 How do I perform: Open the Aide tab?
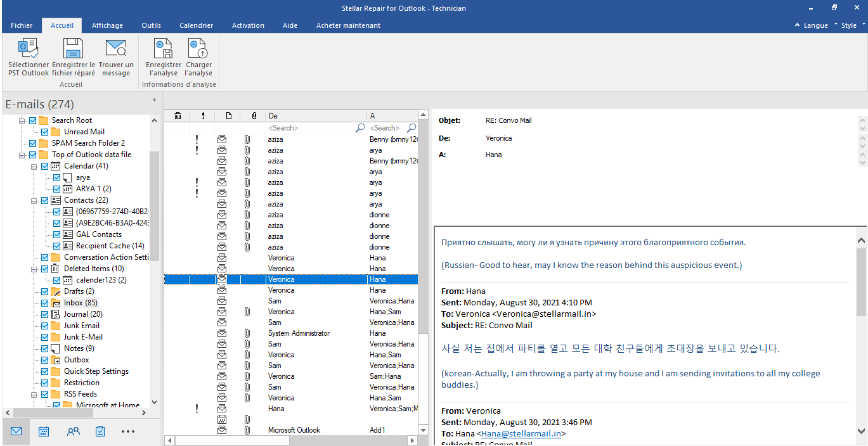tap(290, 25)
